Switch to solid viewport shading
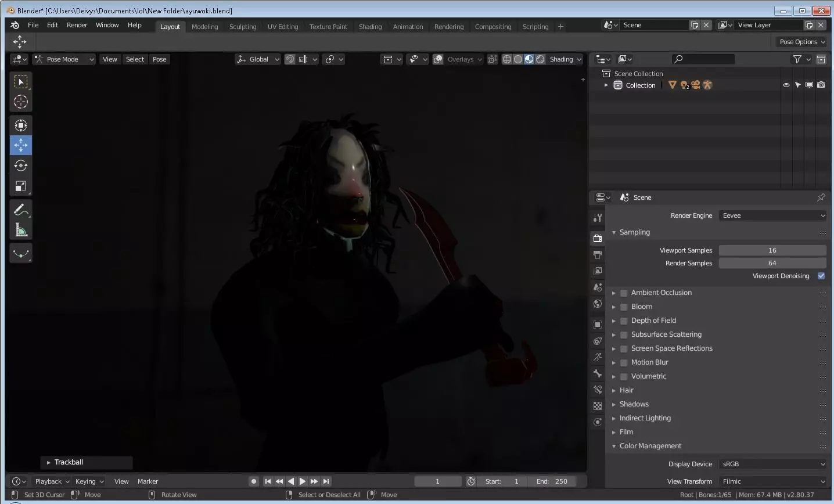Image resolution: width=834 pixels, height=504 pixels. click(x=518, y=59)
